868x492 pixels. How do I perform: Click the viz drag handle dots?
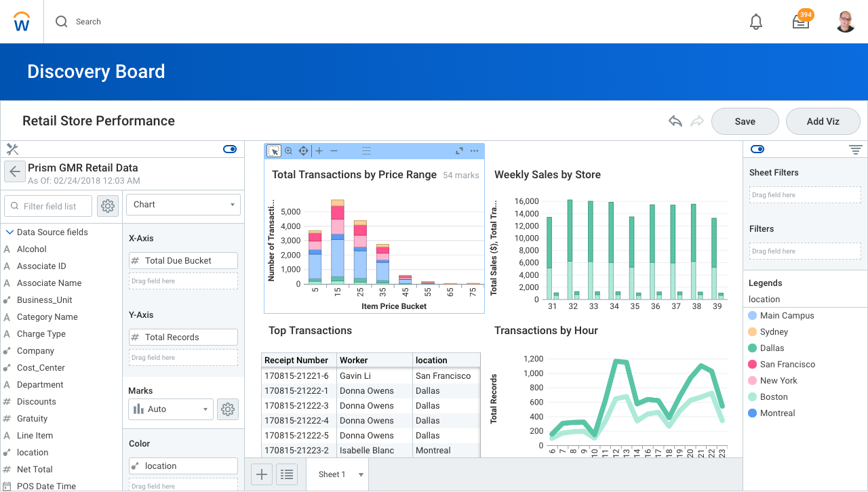coord(366,150)
